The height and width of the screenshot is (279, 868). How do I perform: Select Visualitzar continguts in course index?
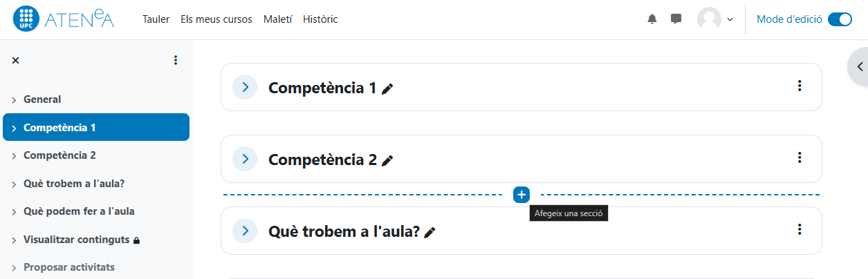coord(76,240)
